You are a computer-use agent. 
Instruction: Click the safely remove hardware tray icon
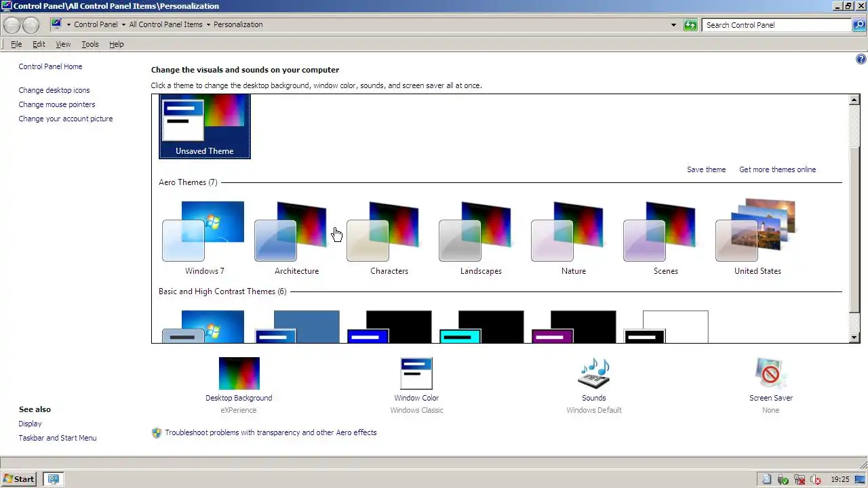click(x=783, y=479)
